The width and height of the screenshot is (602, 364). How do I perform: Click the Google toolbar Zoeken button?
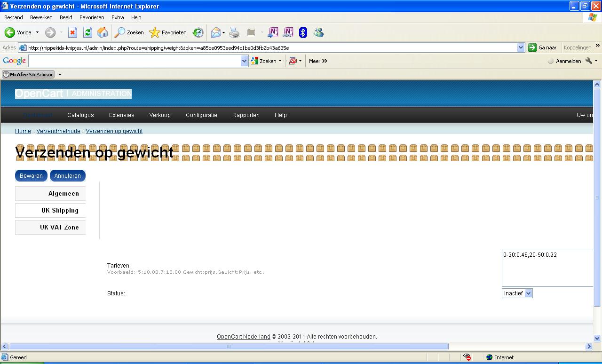click(264, 61)
